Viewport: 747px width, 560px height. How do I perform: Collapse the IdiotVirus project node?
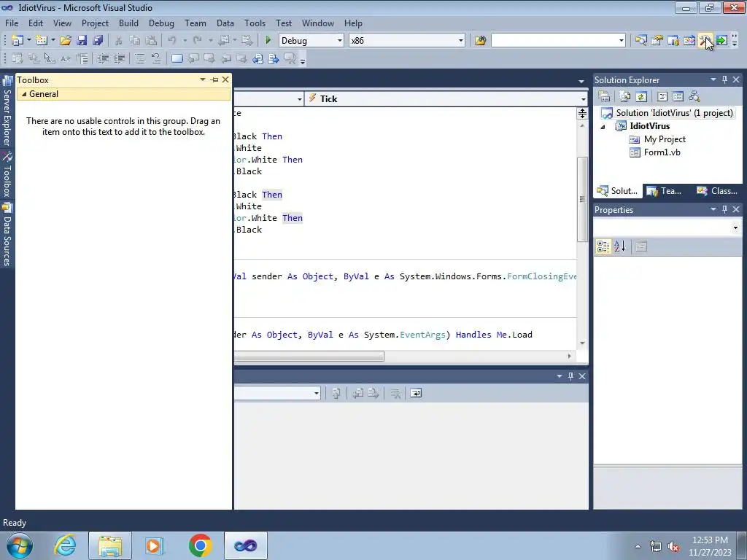pyautogui.click(x=603, y=126)
